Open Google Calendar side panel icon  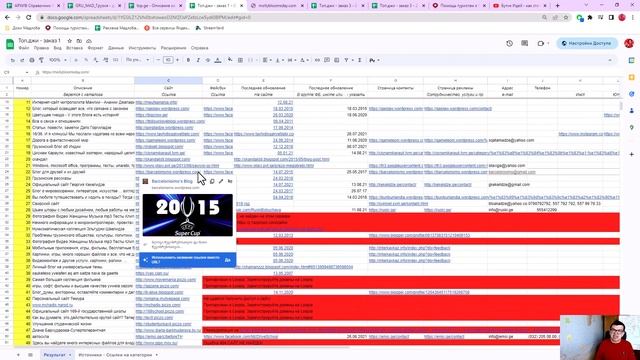[631, 60]
